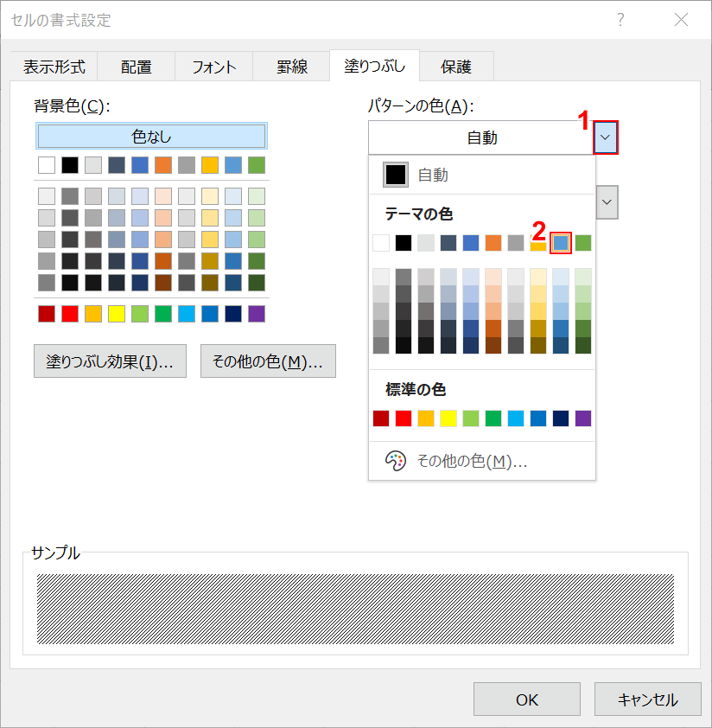Choose black background color swatch

pos(70,165)
